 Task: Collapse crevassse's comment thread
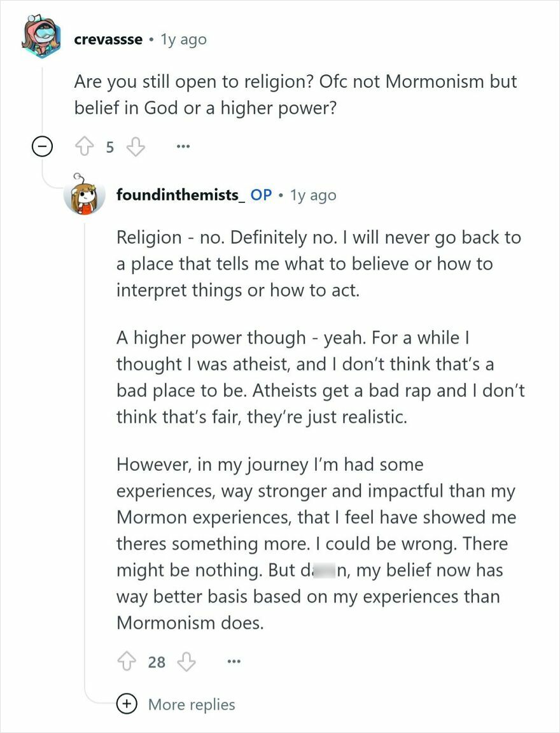[41, 146]
